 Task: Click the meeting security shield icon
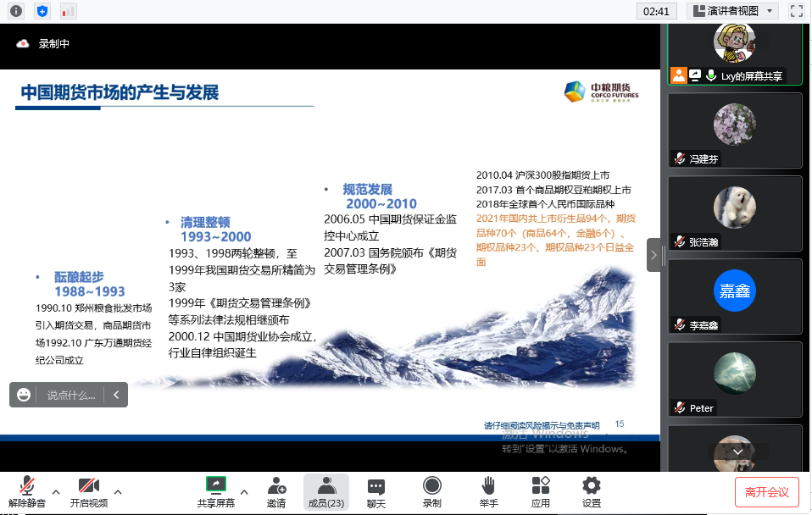(x=41, y=11)
